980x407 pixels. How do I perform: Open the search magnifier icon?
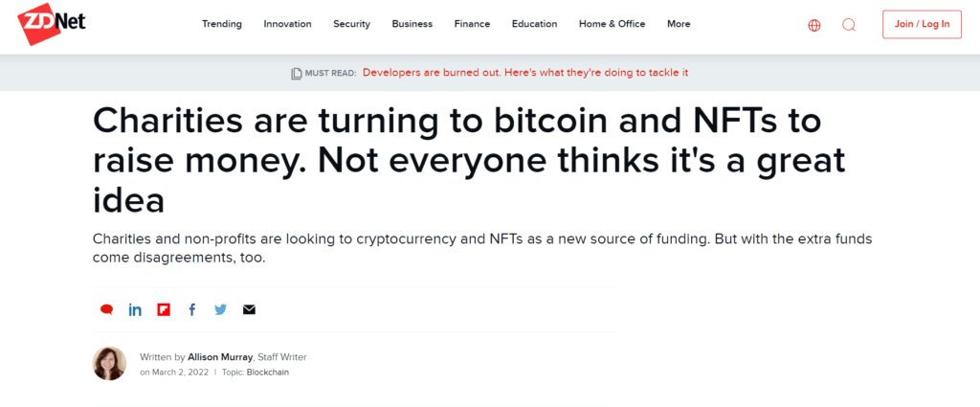click(x=848, y=25)
